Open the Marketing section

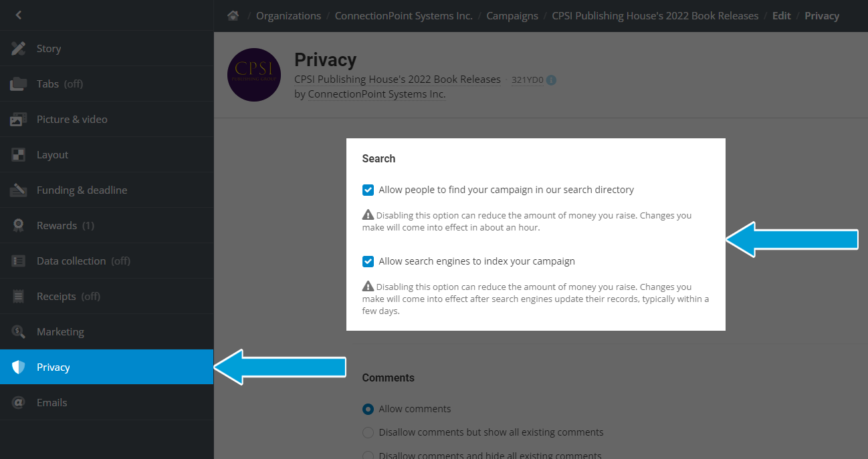pyautogui.click(x=107, y=331)
